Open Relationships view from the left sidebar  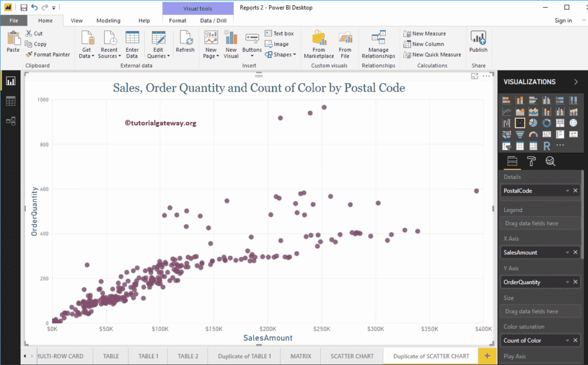tap(11, 121)
